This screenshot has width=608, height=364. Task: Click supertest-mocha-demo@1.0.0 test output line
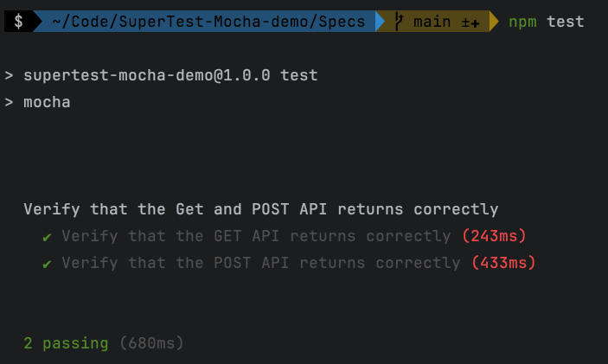(x=170, y=75)
